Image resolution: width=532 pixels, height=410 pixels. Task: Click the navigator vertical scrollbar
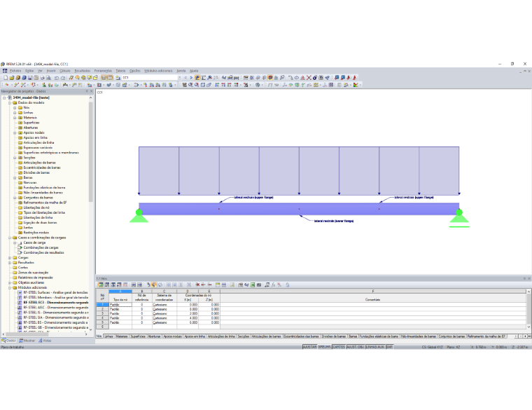click(90, 151)
